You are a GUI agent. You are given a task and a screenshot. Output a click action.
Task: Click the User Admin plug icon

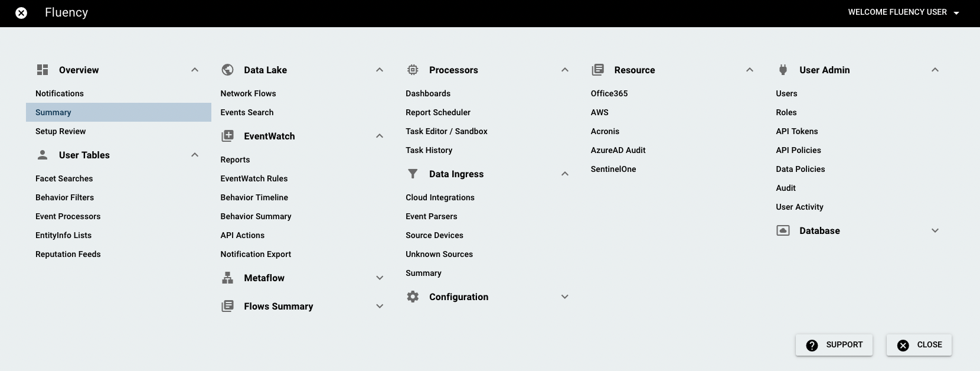point(783,70)
